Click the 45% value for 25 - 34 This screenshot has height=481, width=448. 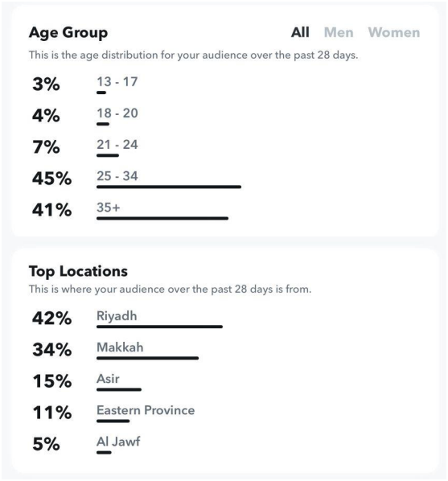[x=51, y=179]
